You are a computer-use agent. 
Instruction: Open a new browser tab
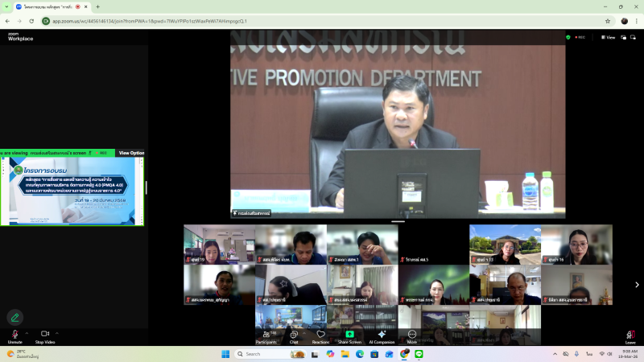pyautogui.click(x=97, y=6)
